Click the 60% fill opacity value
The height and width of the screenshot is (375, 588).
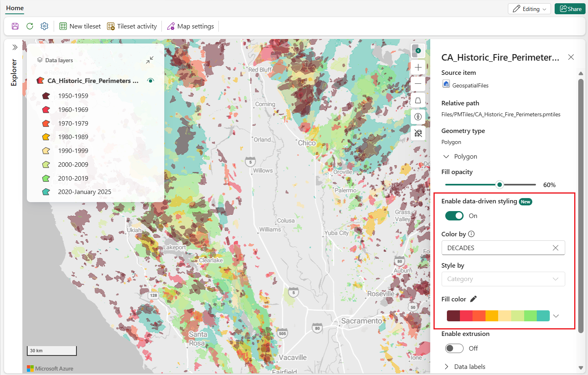[x=549, y=185]
